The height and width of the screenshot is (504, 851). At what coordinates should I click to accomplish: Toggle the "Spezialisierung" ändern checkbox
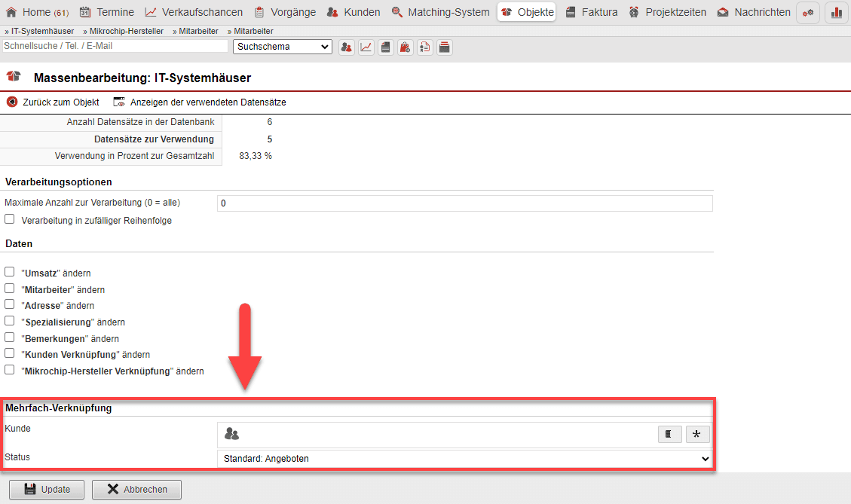[x=10, y=321]
